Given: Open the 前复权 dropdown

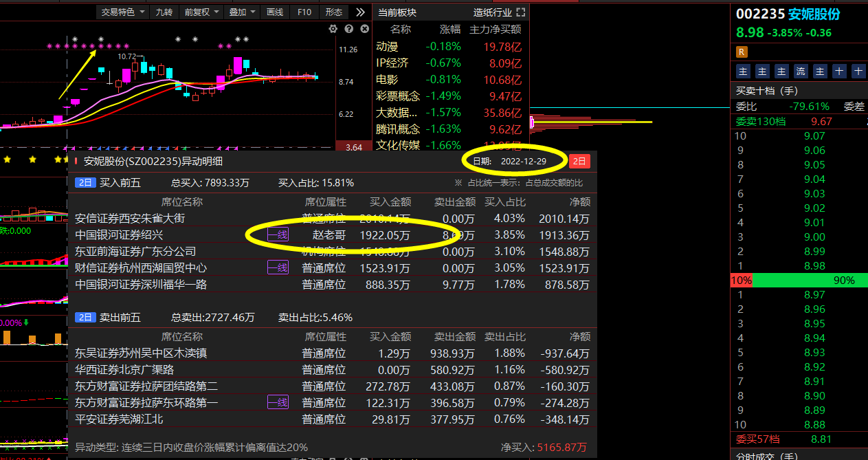Looking at the screenshot, I should point(201,12).
